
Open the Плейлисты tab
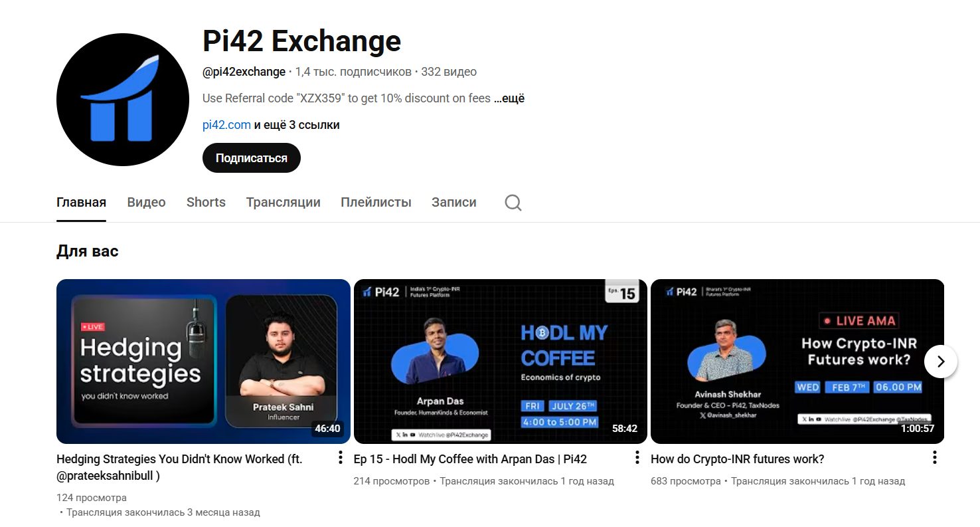click(x=376, y=202)
